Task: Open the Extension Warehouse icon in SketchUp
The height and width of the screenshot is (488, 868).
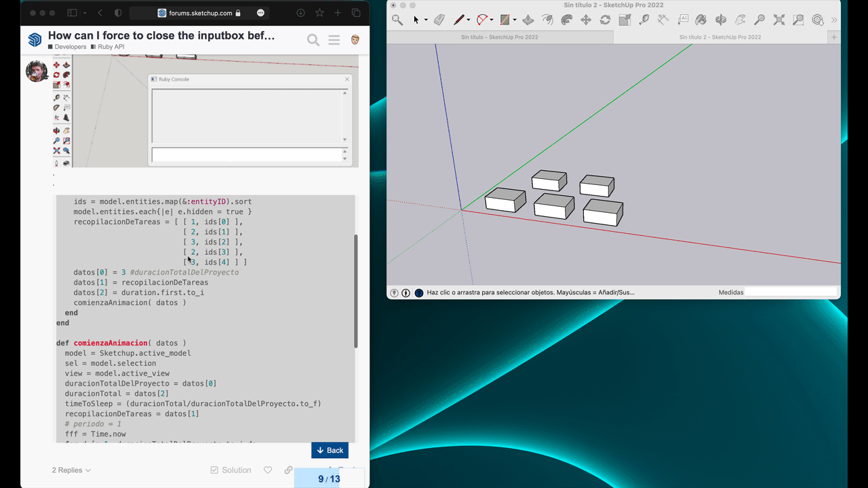Action: tap(818, 20)
